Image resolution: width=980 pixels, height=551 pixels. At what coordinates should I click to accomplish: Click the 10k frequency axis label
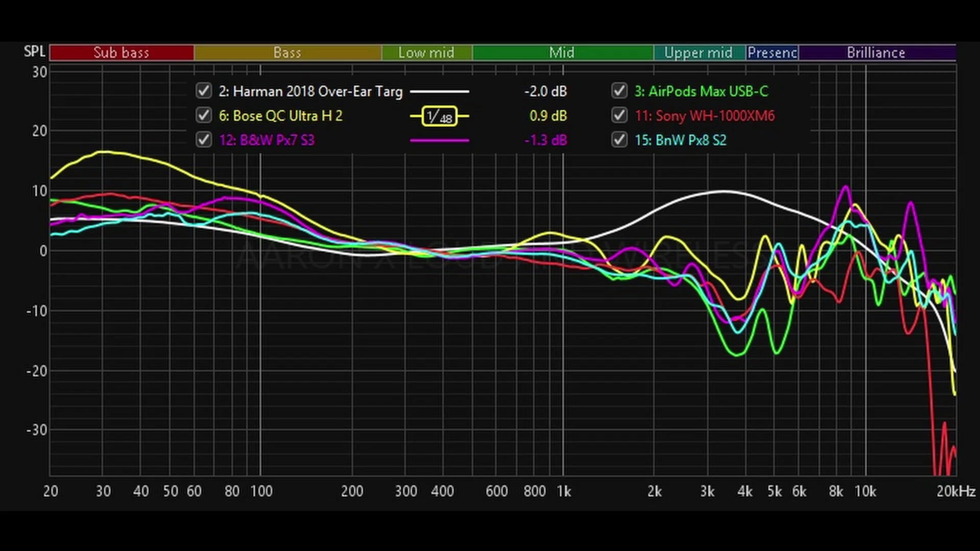coord(865,491)
